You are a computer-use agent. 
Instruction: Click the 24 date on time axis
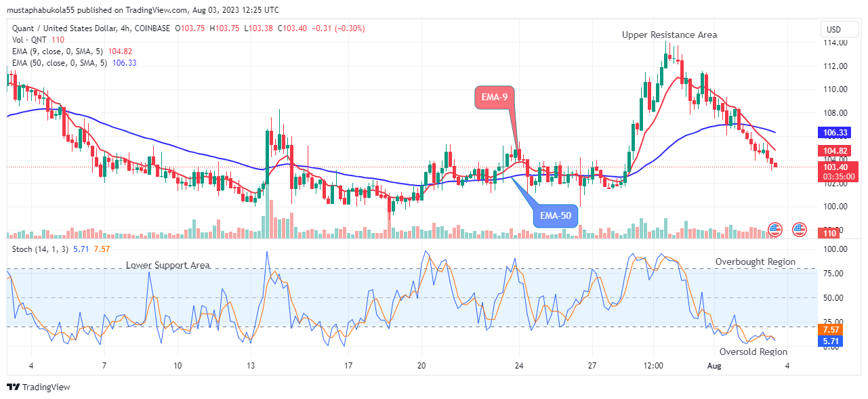coord(520,366)
